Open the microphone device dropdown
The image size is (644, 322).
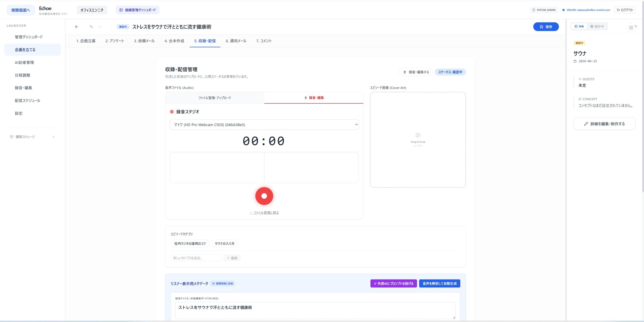264,125
